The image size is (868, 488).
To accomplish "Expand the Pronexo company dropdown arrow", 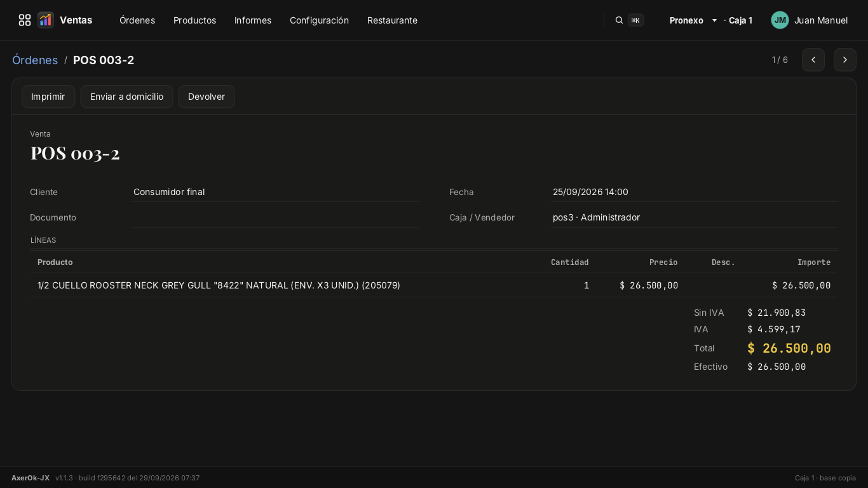I will [714, 20].
